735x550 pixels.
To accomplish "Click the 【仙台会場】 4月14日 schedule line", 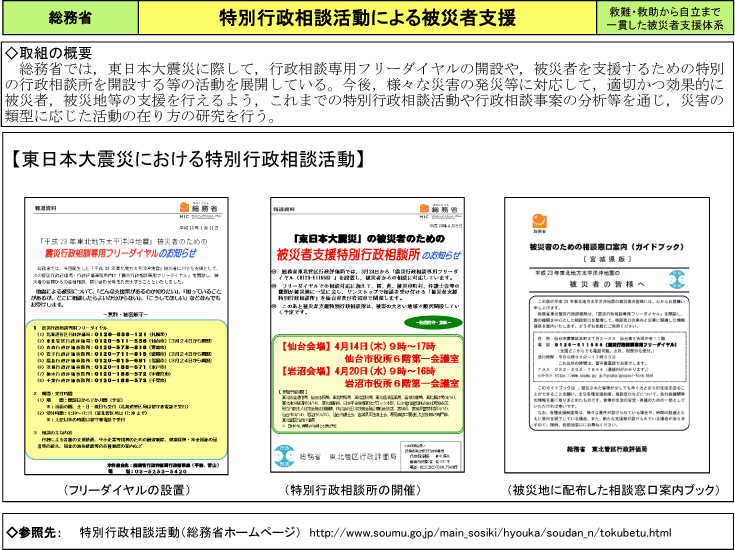I will [358, 347].
